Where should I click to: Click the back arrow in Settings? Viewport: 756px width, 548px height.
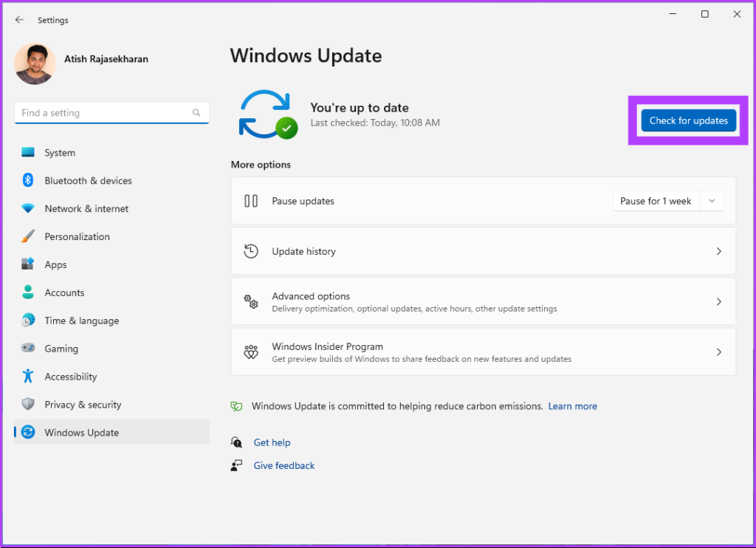click(x=19, y=20)
